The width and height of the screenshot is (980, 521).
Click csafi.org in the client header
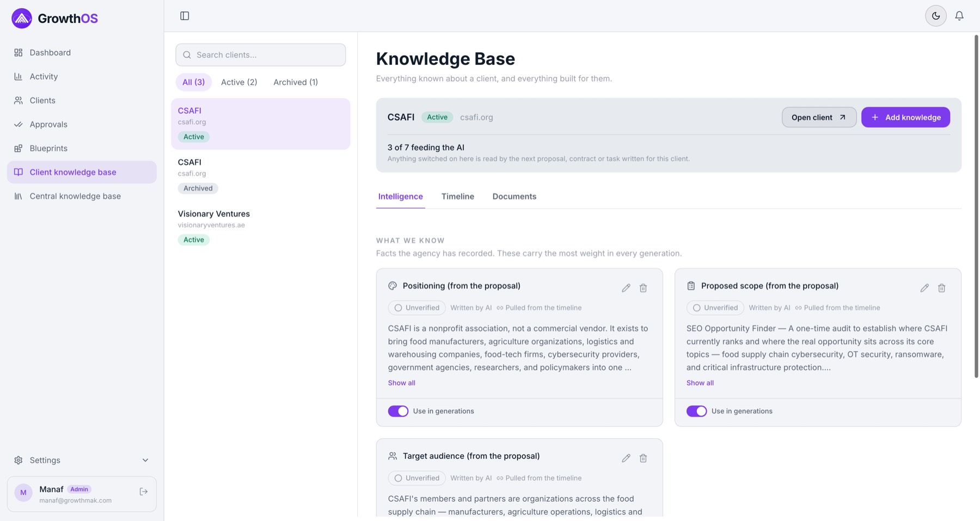(476, 117)
